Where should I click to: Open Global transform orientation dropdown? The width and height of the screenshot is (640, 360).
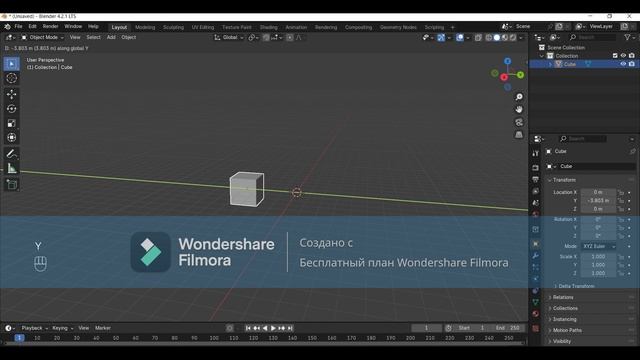(229, 38)
